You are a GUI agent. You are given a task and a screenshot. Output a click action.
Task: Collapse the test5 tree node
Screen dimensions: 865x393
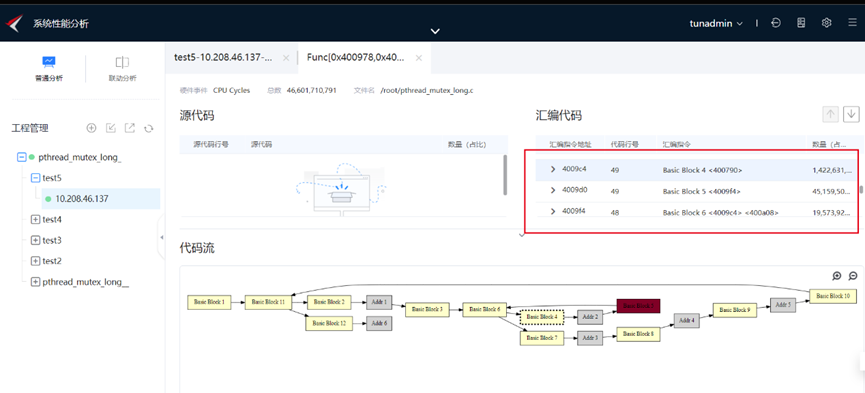pyautogui.click(x=35, y=178)
